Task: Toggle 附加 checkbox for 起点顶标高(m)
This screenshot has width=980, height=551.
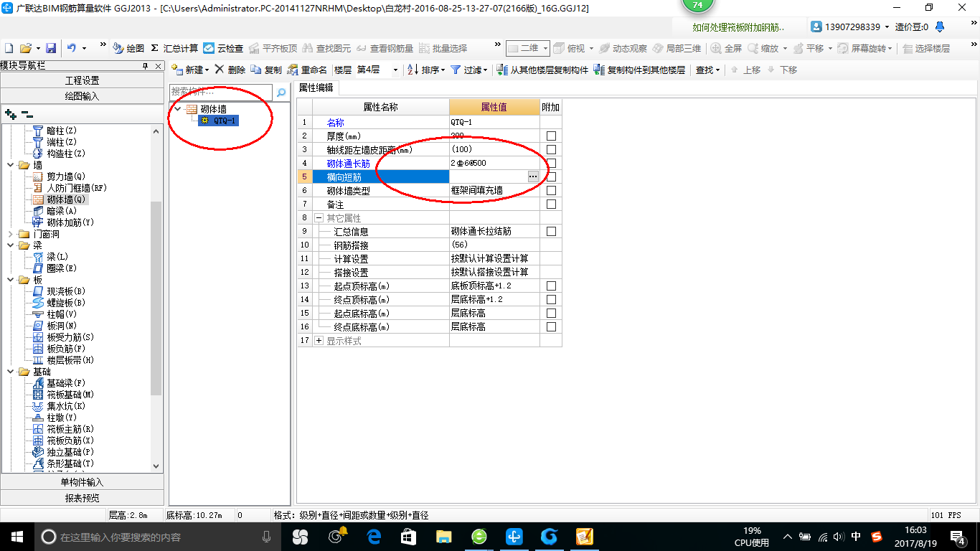Action: tap(551, 286)
